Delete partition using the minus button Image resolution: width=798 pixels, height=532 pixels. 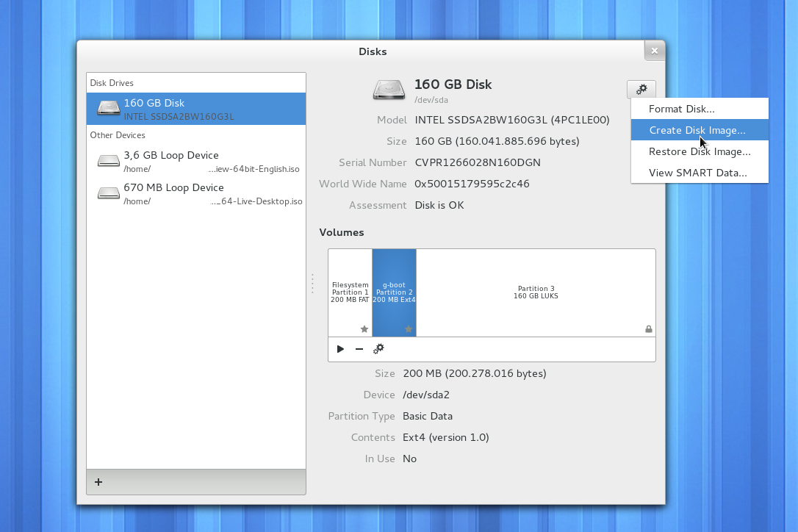coord(359,349)
